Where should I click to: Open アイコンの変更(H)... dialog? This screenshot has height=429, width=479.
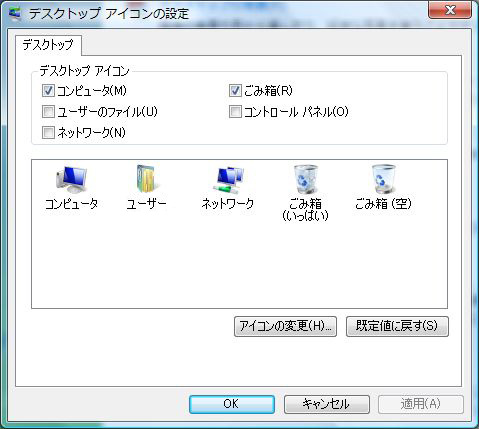click(285, 326)
